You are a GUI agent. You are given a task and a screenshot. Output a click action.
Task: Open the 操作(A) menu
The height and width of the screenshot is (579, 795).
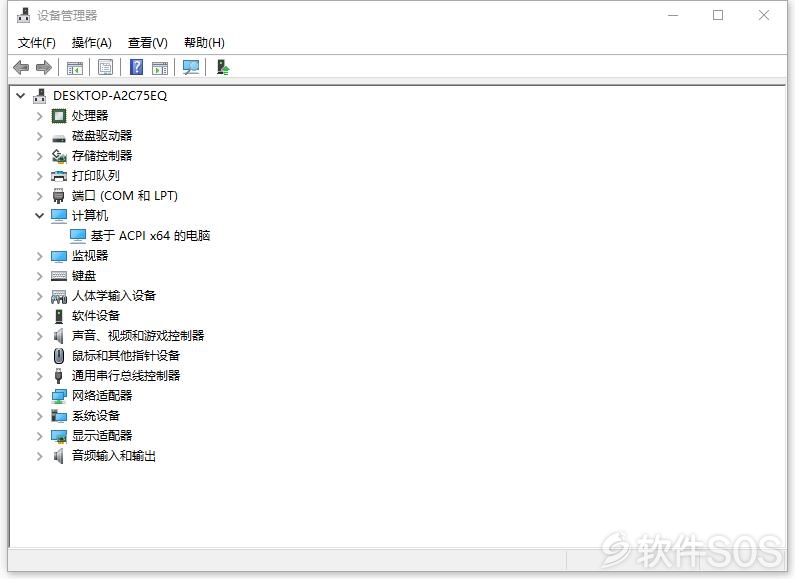(x=92, y=43)
